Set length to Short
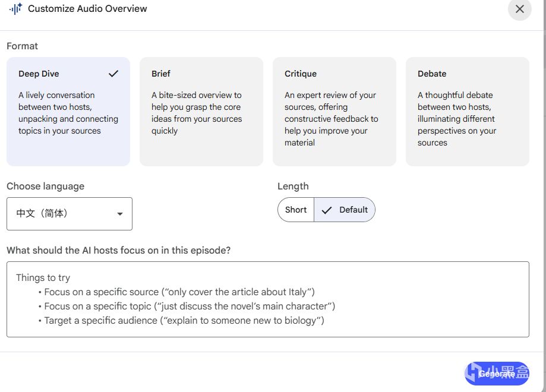 point(296,210)
